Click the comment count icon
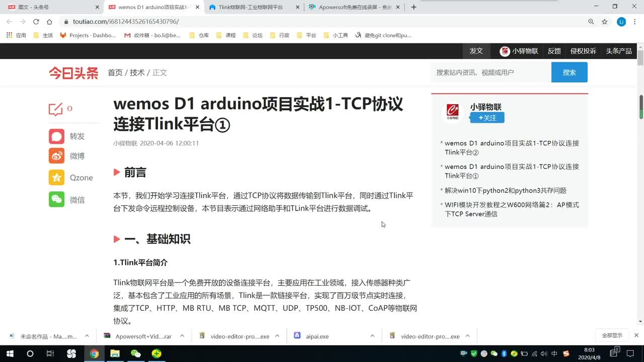This screenshot has width=644, height=362. pyautogui.click(x=55, y=109)
